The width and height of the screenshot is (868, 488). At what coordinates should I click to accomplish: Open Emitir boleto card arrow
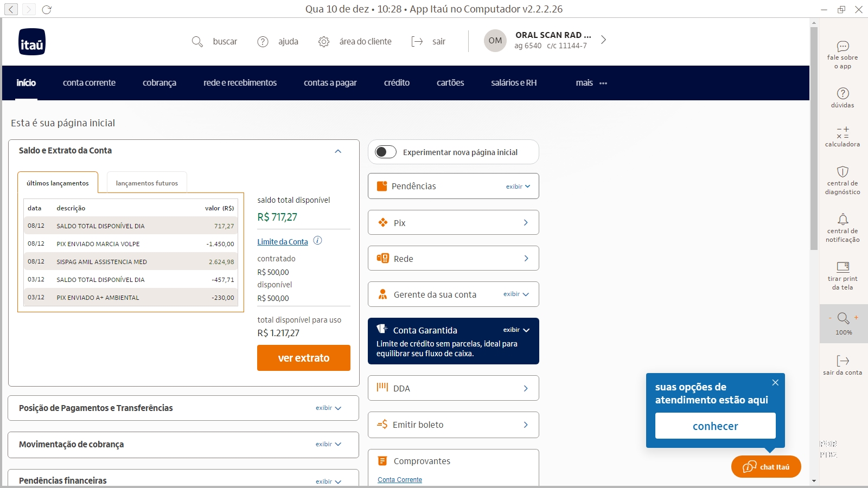click(526, 425)
